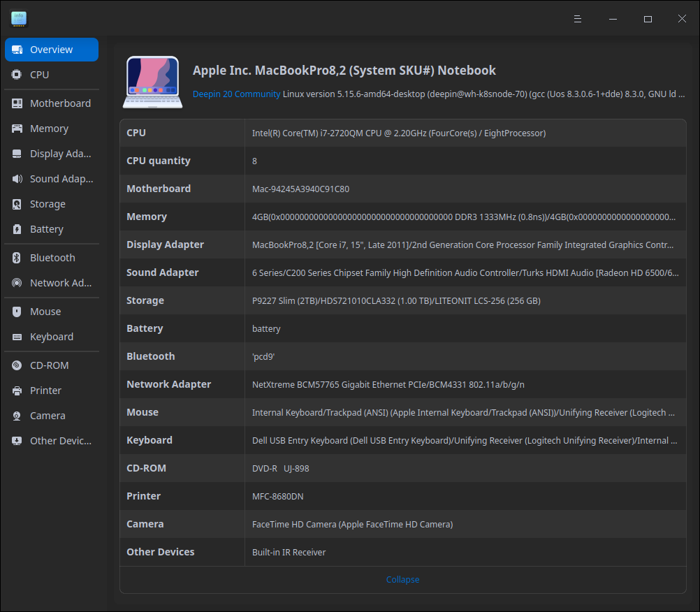Select the Mouse category icon

(16, 312)
